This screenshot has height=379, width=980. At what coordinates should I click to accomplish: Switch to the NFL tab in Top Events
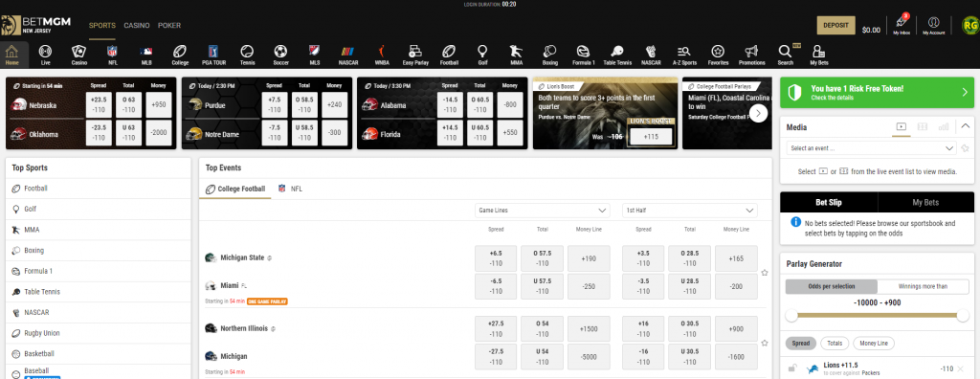point(290,189)
